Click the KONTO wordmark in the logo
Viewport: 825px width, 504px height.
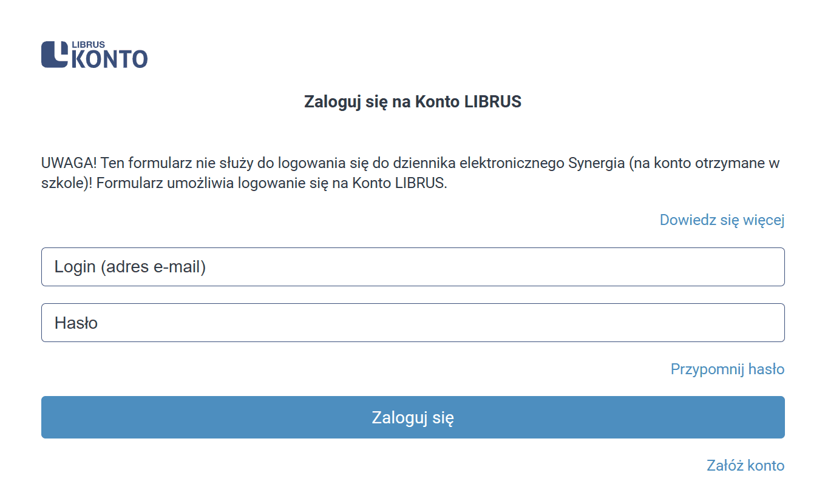[110, 59]
